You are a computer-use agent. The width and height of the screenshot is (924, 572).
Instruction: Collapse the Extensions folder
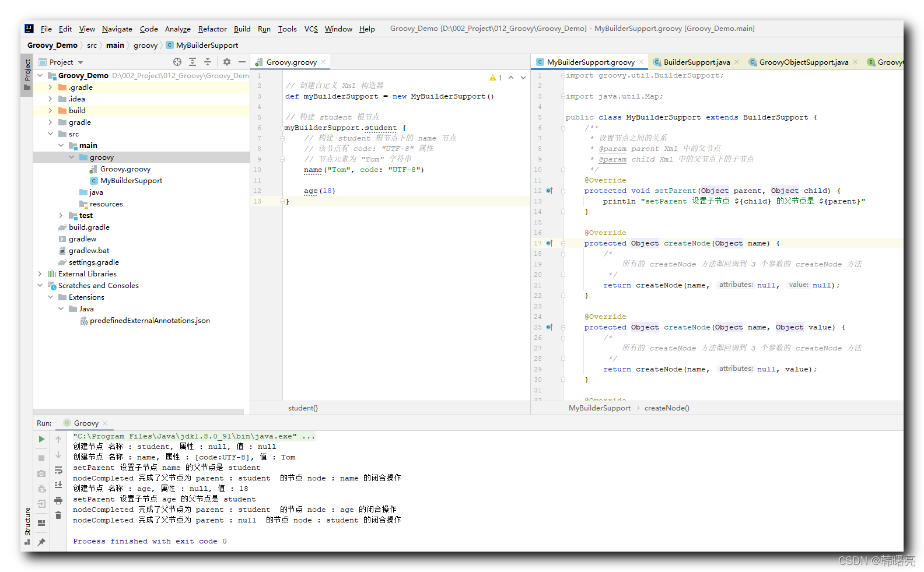pos(50,297)
